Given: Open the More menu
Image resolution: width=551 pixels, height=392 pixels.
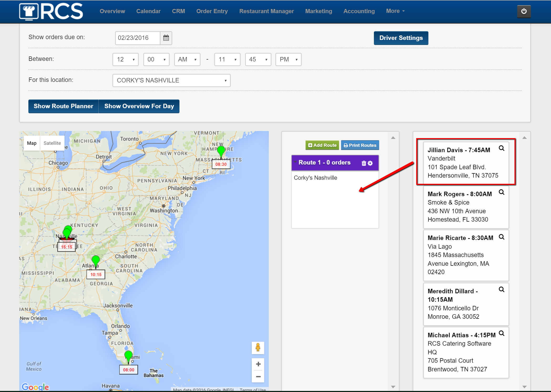Looking at the screenshot, I should [395, 11].
